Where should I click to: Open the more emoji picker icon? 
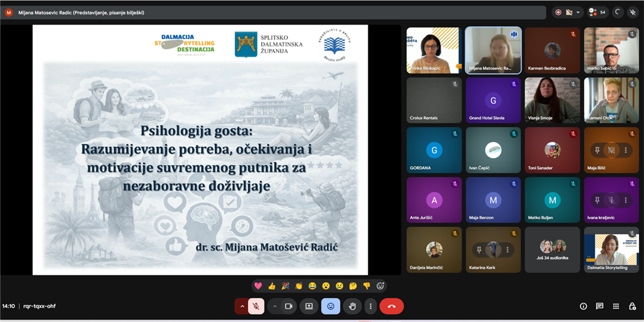click(381, 286)
